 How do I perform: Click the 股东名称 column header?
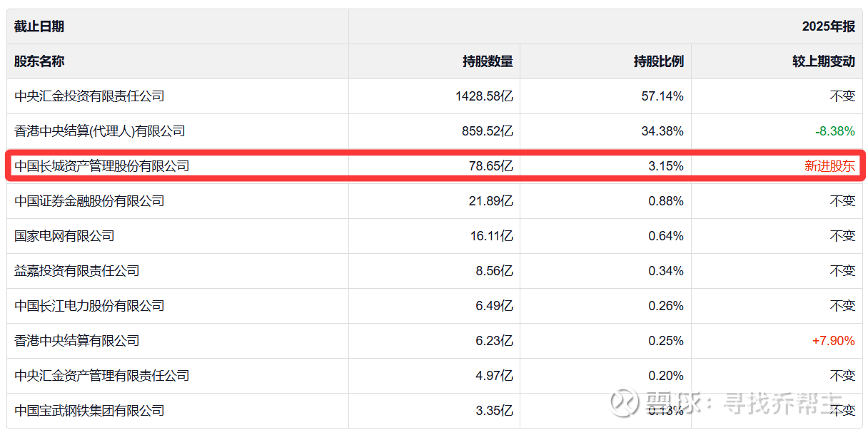tap(39, 61)
